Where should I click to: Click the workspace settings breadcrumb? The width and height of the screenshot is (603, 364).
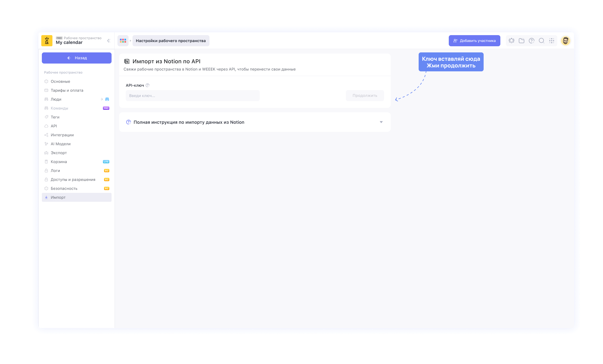171,41
